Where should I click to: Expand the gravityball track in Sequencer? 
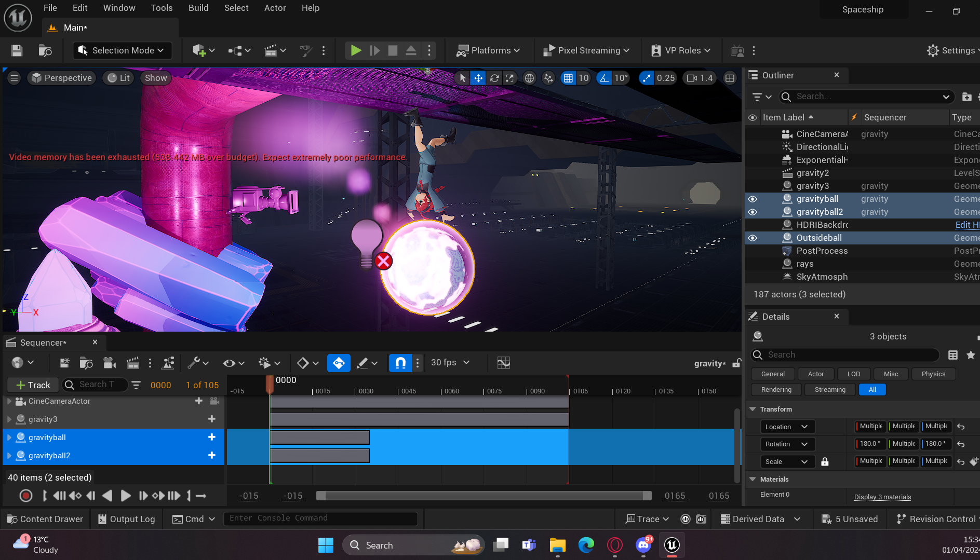[9, 438]
